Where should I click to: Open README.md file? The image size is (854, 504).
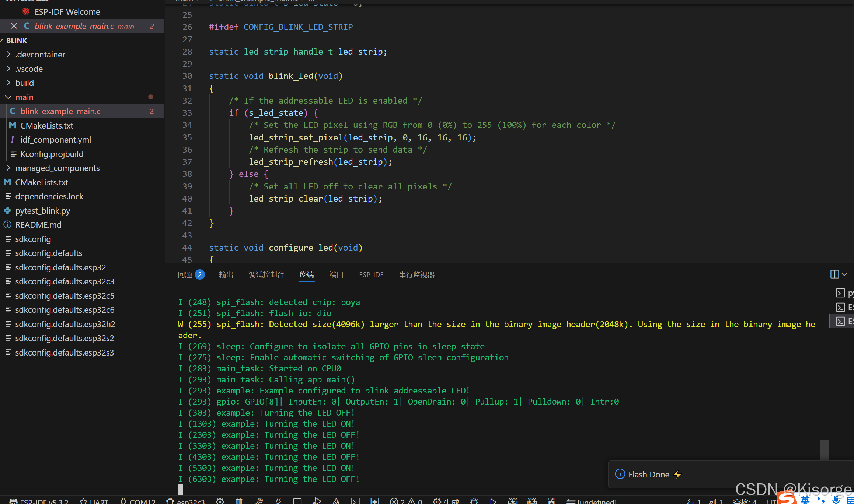pyautogui.click(x=38, y=225)
